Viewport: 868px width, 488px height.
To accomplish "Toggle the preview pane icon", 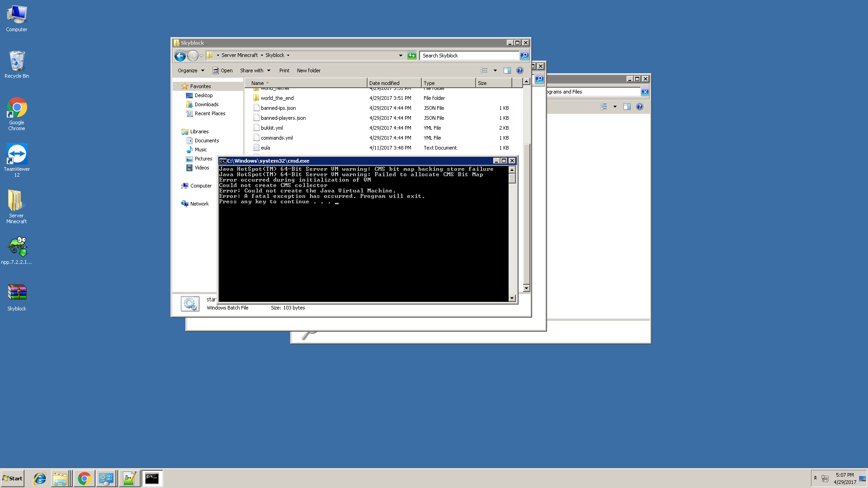I will pos(507,70).
